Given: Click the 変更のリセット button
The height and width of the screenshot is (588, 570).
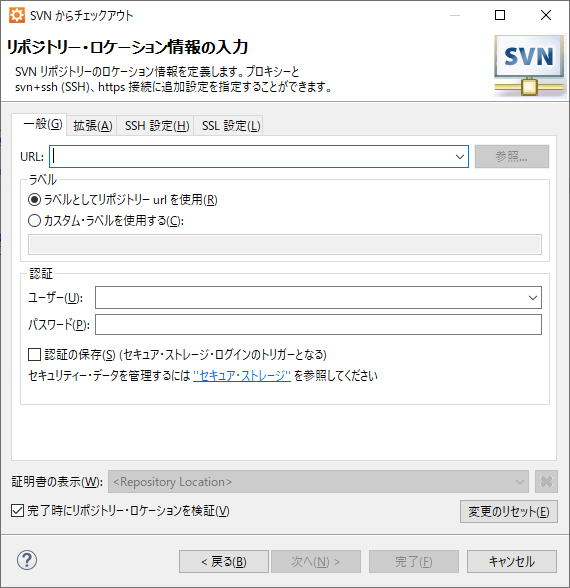Looking at the screenshot, I should (x=508, y=512).
